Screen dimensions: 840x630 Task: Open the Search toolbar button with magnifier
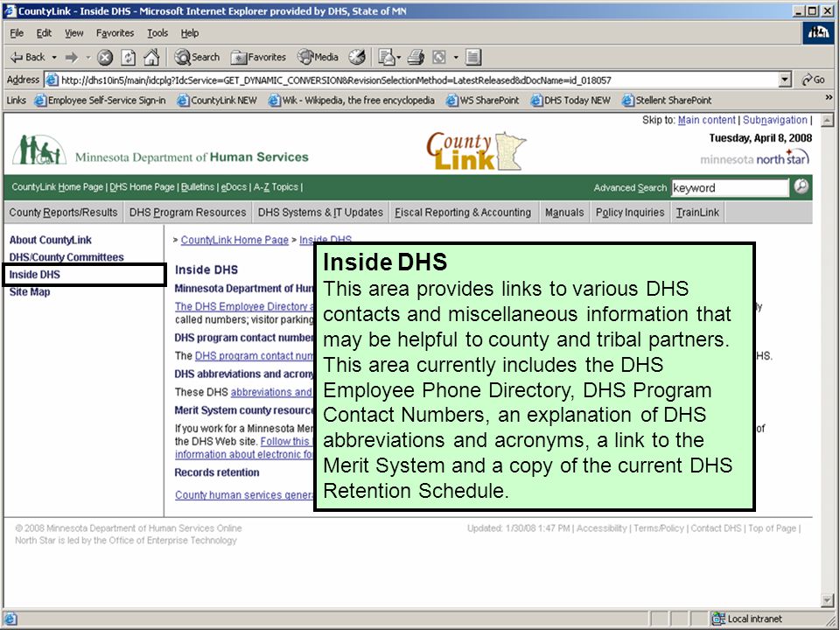pyautogui.click(x=197, y=58)
